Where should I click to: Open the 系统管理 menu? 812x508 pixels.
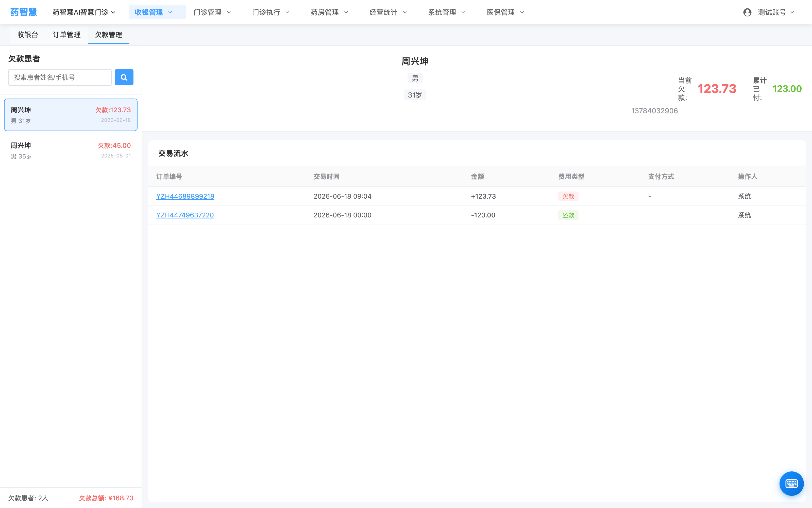click(x=447, y=12)
